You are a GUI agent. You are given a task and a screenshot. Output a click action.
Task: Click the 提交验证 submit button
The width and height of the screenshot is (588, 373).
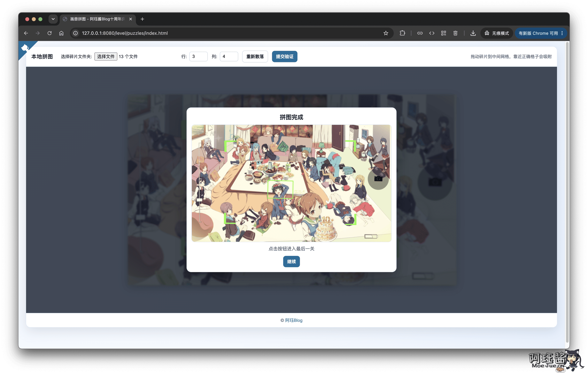(285, 57)
